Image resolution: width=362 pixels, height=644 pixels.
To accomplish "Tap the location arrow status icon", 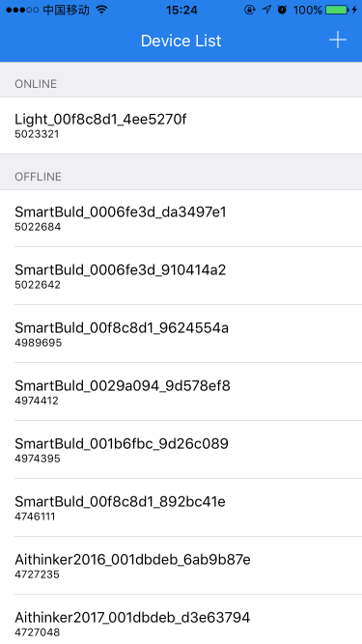I will (x=266, y=10).
